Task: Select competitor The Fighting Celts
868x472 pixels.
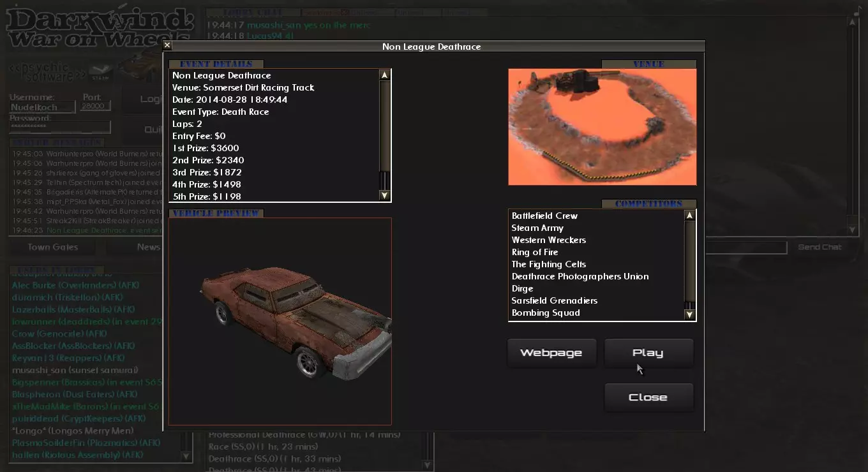Action: click(548, 264)
